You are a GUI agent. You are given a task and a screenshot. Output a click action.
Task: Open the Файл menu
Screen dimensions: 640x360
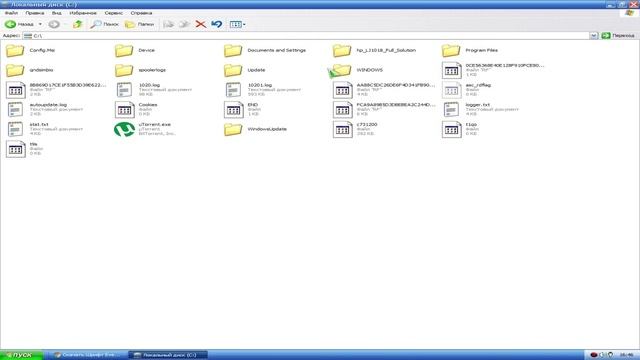point(11,13)
